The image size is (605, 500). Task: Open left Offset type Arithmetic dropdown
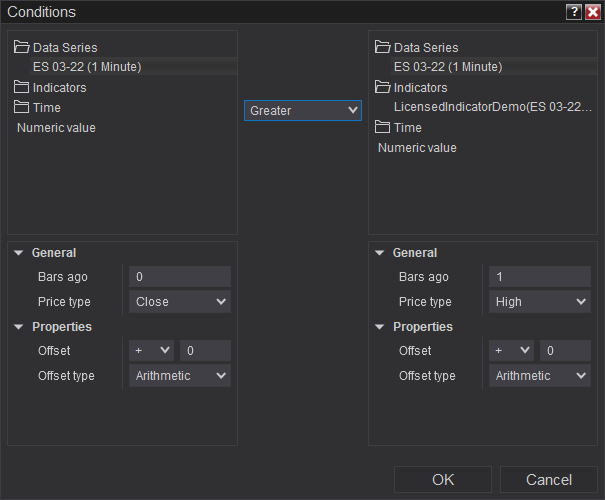click(x=180, y=376)
